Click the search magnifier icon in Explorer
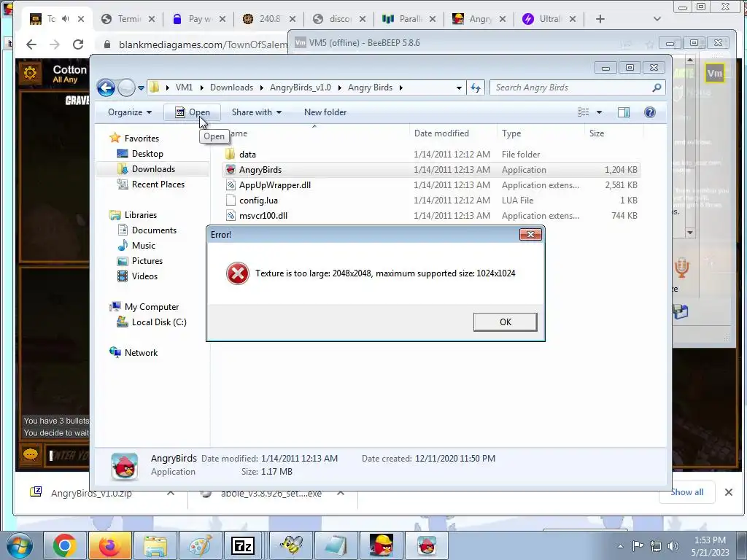Image resolution: width=747 pixels, height=560 pixels. (657, 87)
